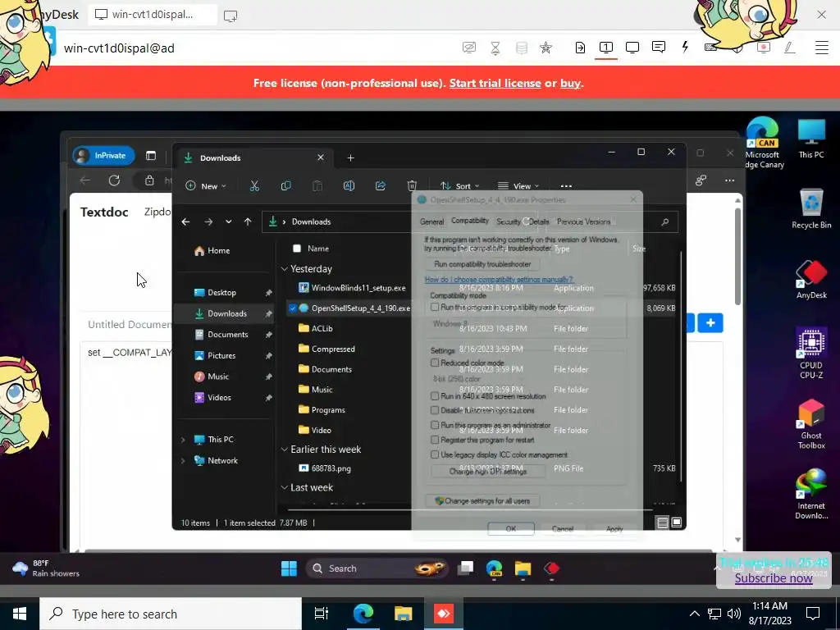Click the Cut scissors icon in Explorer
The width and height of the screenshot is (840, 630).
click(254, 186)
